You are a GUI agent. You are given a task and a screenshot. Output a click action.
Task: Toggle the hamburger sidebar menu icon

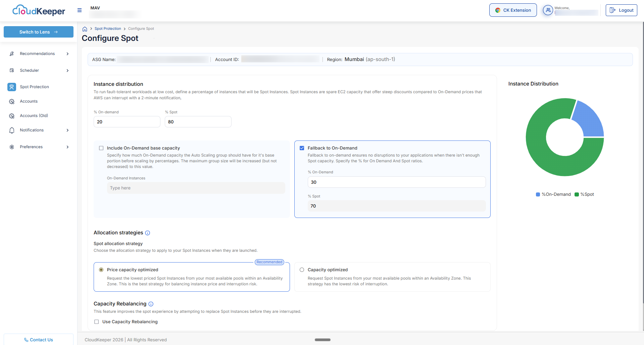(x=80, y=10)
